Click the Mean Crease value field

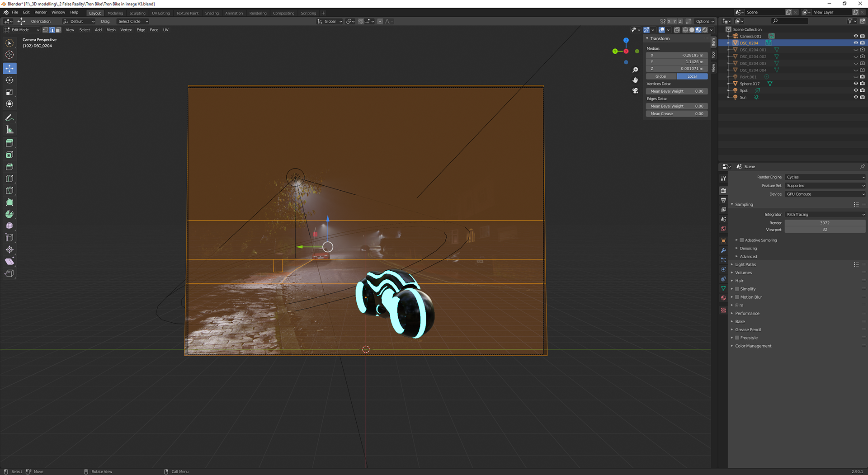(x=677, y=114)
